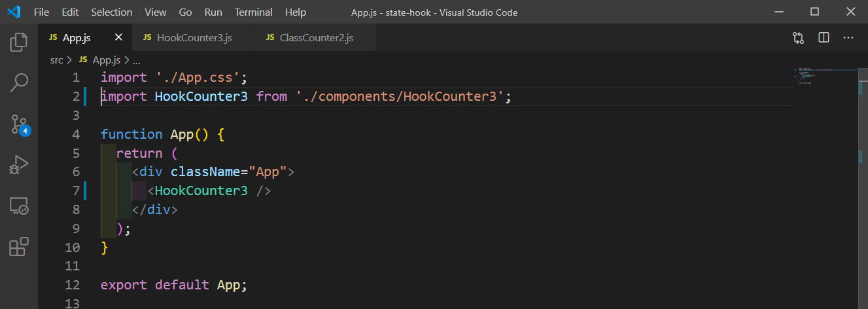Click line number 4 in gutter
The height and width of the screenshot is (309, 868).
coord(76,134)
